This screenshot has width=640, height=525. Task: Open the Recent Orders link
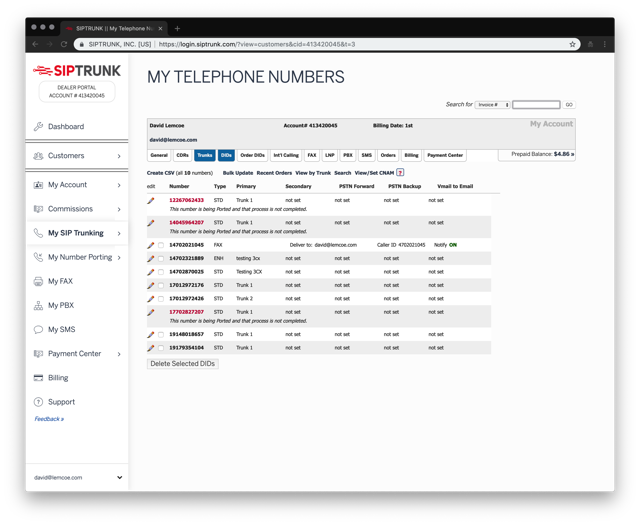coord(274,173)
